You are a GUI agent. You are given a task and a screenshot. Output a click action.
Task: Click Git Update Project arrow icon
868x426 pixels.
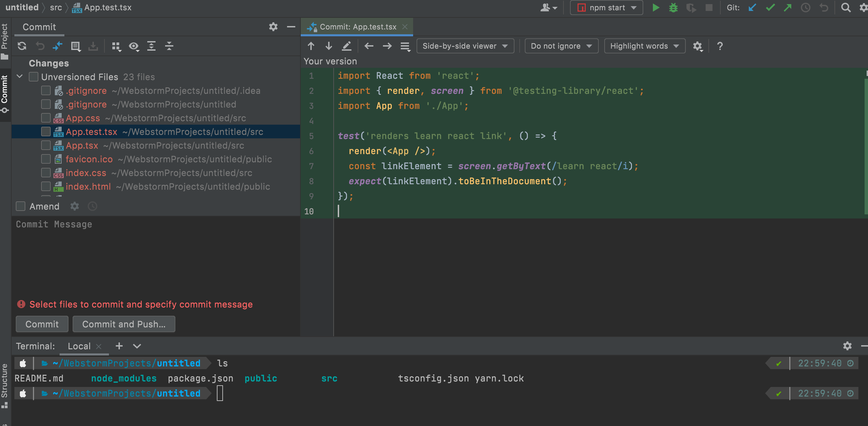click(x=752, y=8)
